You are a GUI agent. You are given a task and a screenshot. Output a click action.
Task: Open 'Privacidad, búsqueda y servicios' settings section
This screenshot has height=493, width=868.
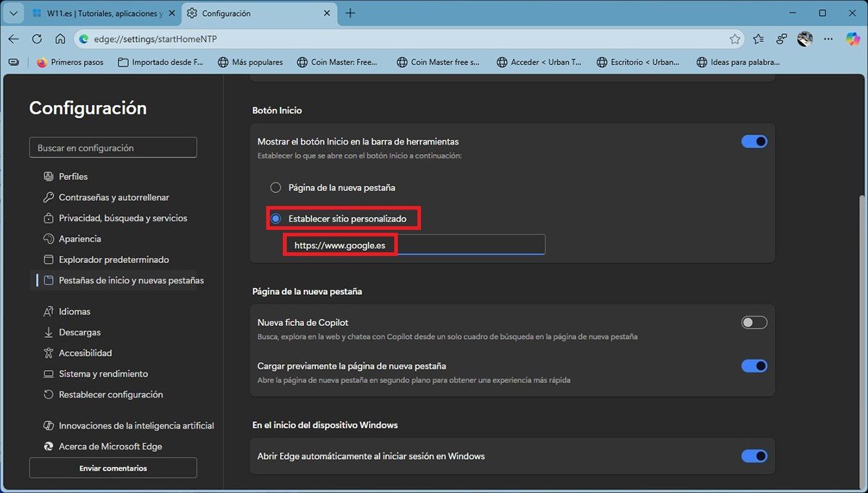123,218
